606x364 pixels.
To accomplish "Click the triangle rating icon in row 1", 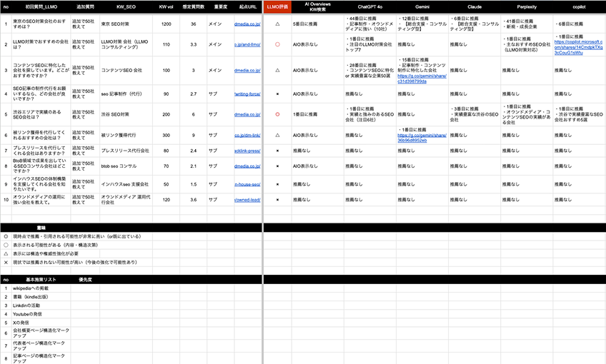I will [277, 24].
